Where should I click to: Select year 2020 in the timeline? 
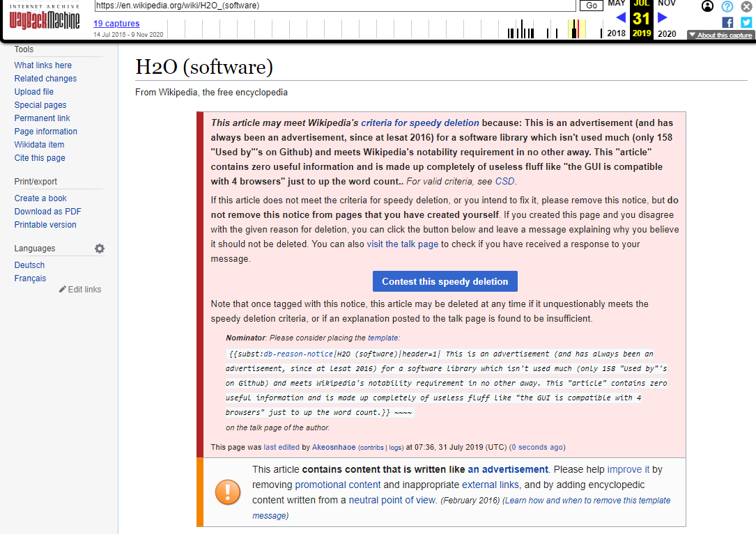(667, 33)
